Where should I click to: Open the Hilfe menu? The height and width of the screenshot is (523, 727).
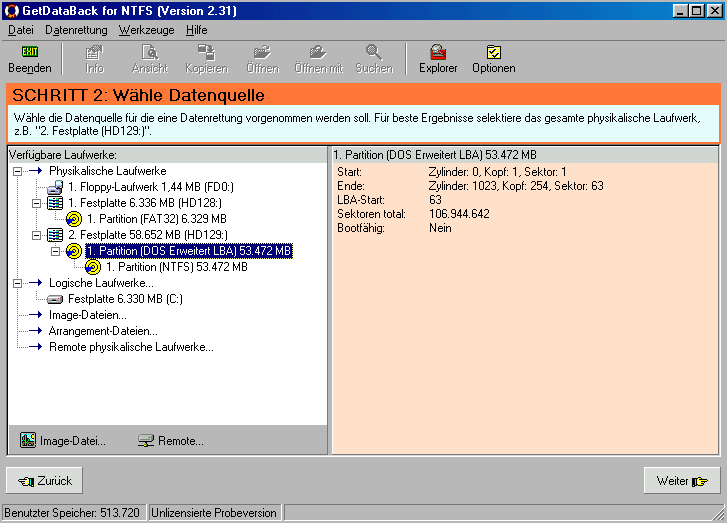(197, 30)
